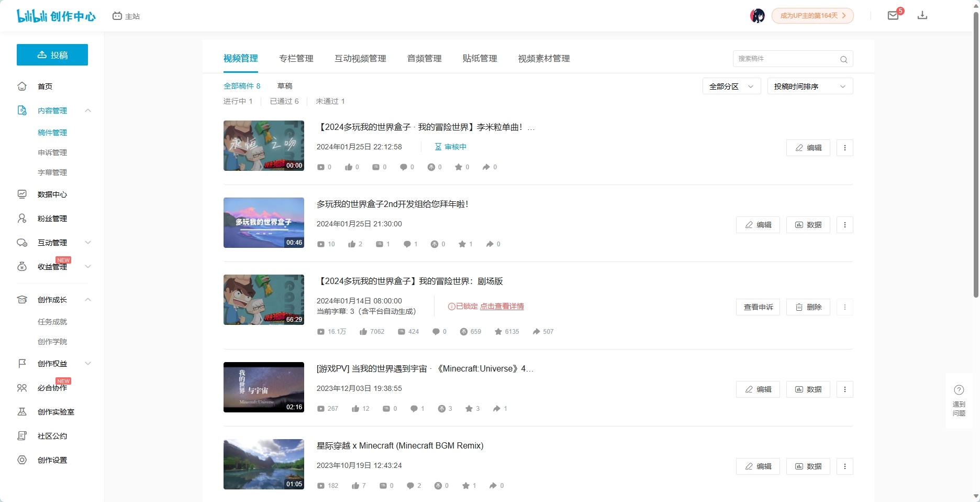Click the 必合协作 people icon
Image resolution: width=980 pixels, height=502 pixels.
[x=22, y=388]
